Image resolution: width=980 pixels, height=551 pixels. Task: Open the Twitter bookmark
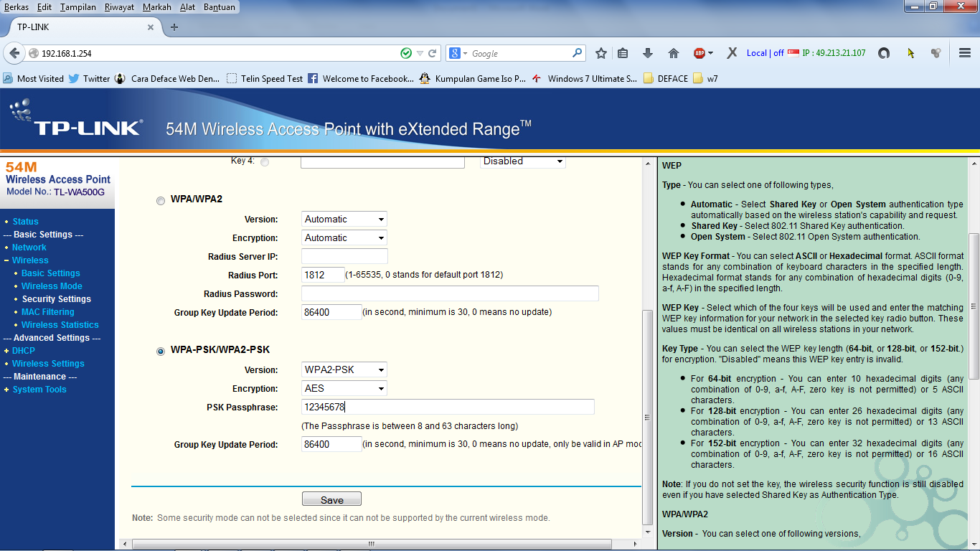(x=89, y=78)
